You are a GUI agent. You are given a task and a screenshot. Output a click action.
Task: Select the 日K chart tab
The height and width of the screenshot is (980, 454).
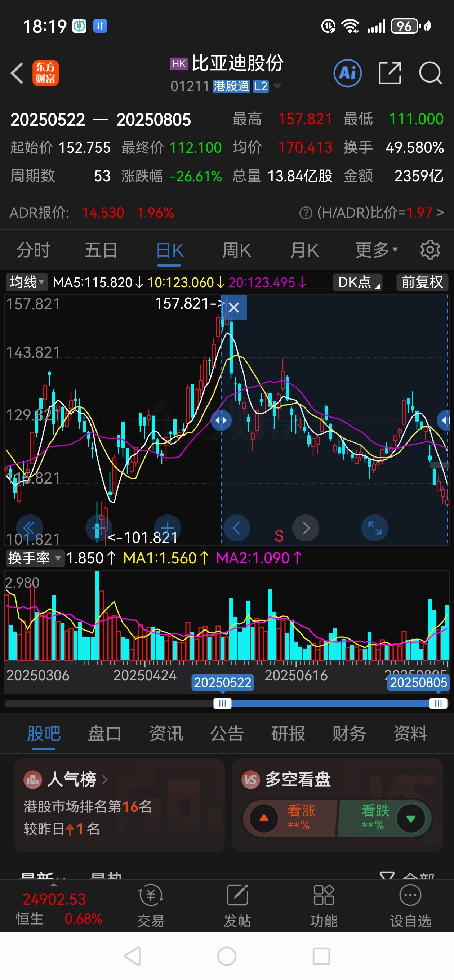coord(170,250)
